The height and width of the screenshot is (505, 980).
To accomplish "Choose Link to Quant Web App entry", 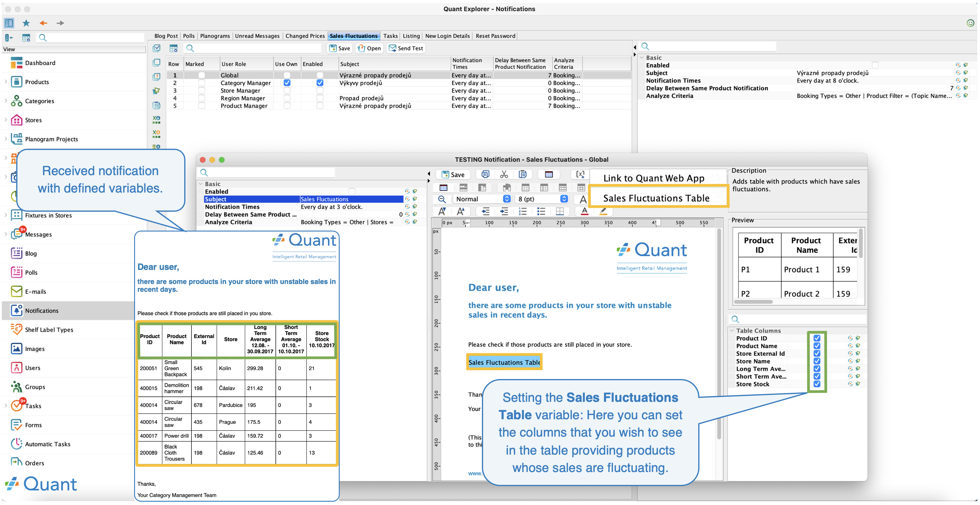I will pos(654,178).
